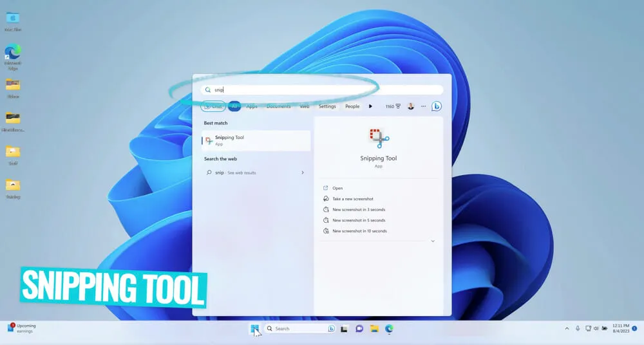Open Microsoft Edge desktop shortcut
Screen dimensions: 644x345
[x=12, y=53]
